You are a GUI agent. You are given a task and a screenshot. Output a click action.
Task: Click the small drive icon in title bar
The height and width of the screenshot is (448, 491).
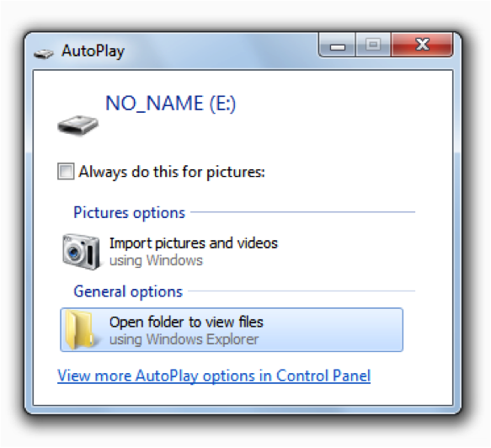(44, 54)
